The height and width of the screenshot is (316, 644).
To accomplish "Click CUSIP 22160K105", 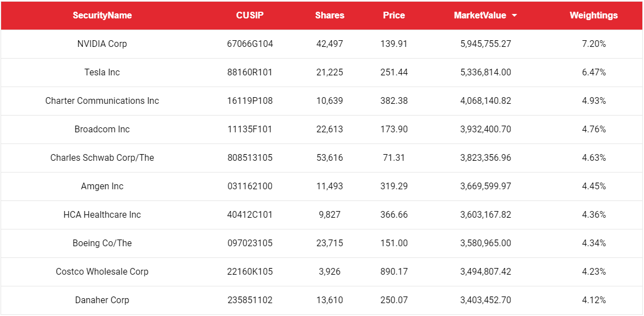I will (x=250, y=272).
